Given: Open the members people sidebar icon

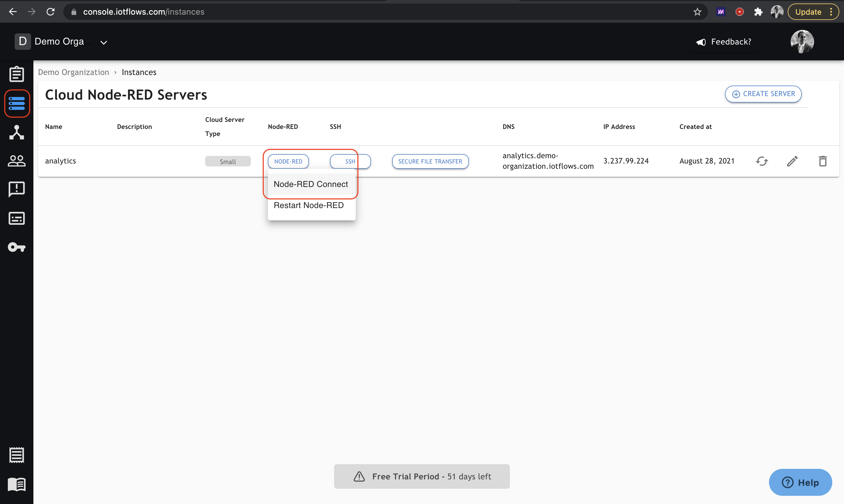Looking at the screenshot, I should pos(16,161).
